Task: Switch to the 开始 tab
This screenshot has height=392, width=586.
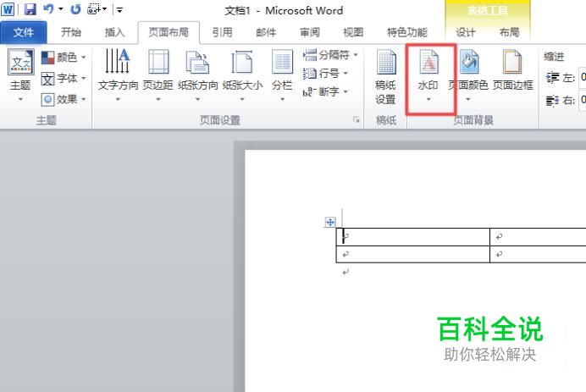Action: point(71,32)
